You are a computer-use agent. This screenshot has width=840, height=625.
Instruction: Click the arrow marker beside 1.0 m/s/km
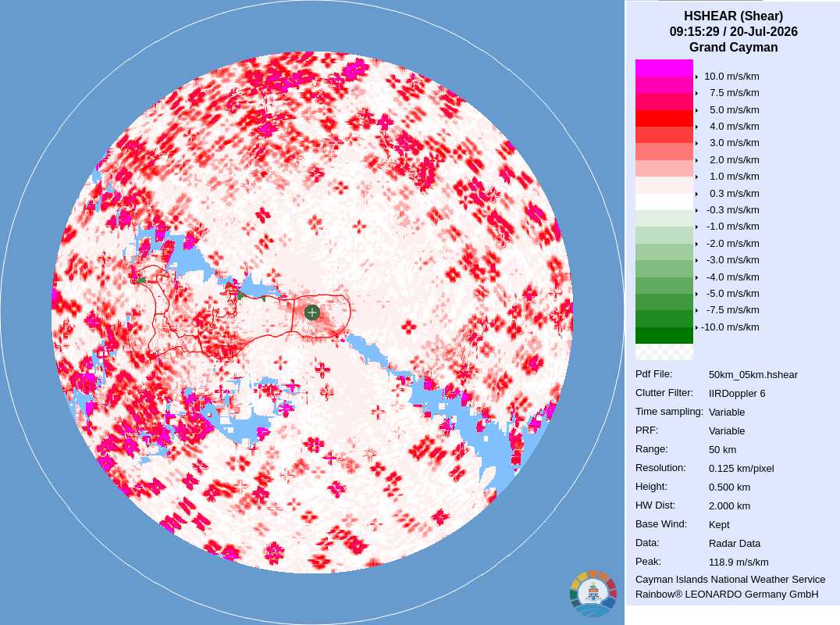pyautogui.click(x=696, y=177)
